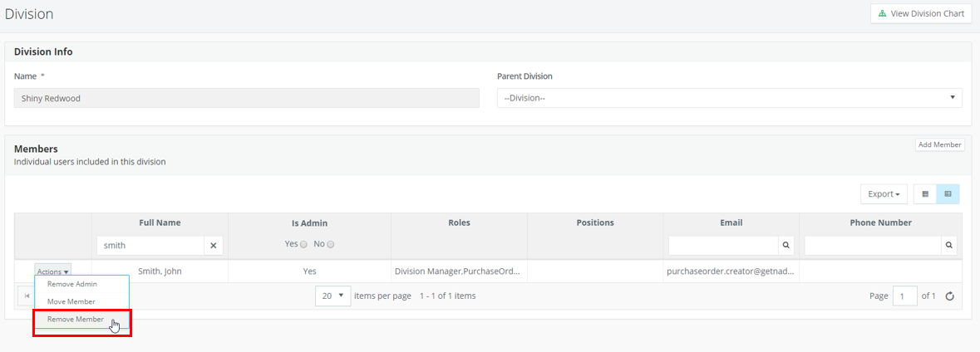The image size is (980, 352).
Task: Expand Actions menu for Smith, John
Action: [52, 271]
